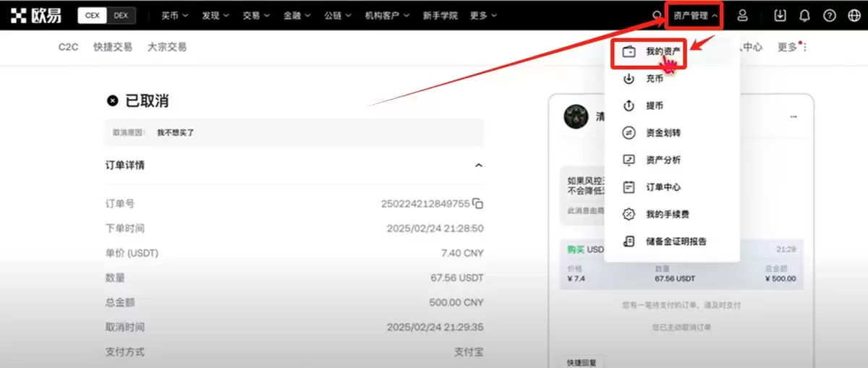Click the 快捷回复 button
Viewport: 868px width, 368px height.
tap(580, 363)
